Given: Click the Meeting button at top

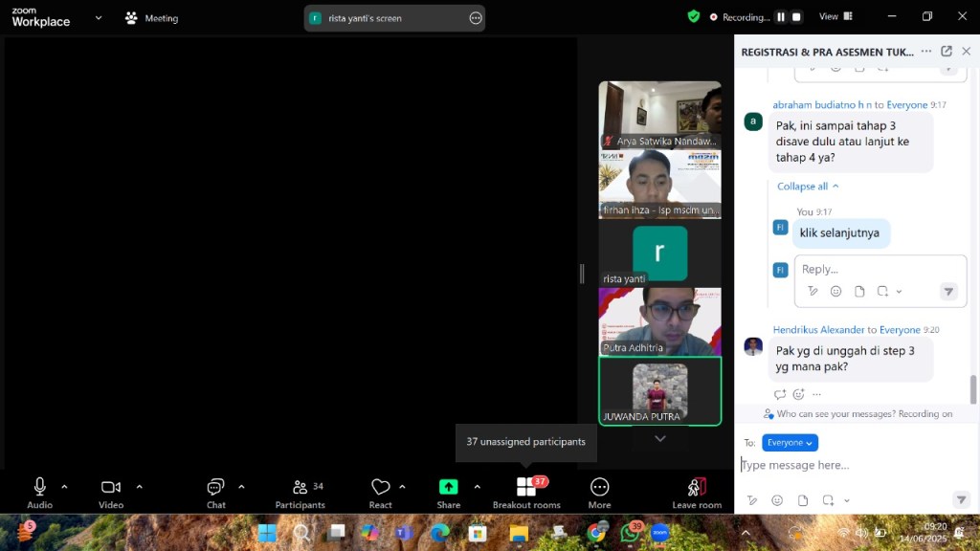Looking at the screenshot, I should coord(151,18).
